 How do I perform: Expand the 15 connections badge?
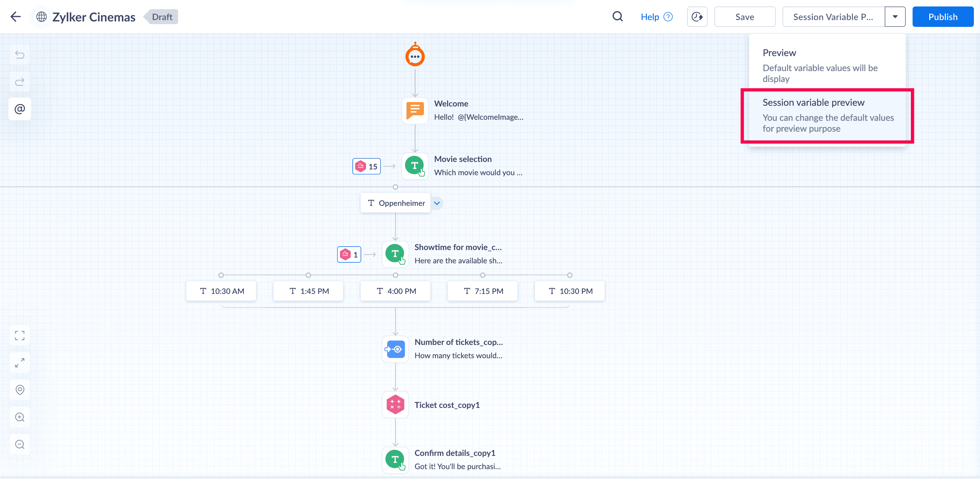coord(366,166)
